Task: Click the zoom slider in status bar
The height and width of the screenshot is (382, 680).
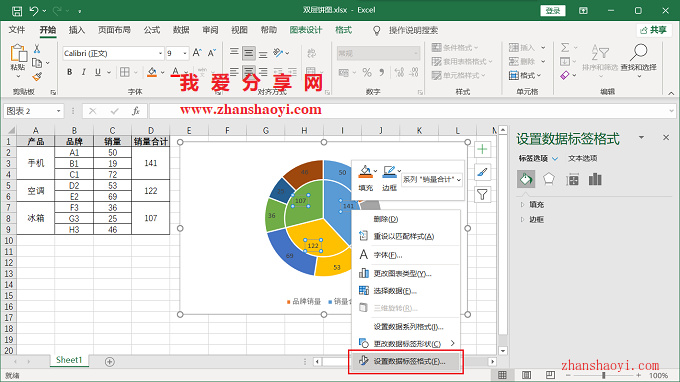Action: (604, 375)
